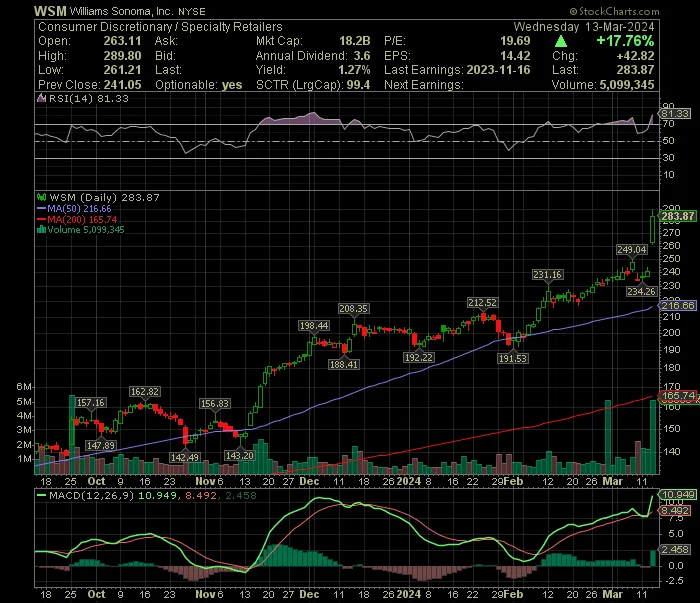Click the 157.16 peak price label
The width and height of the screenshot is (700, 603).
click(x=91, y=403)
